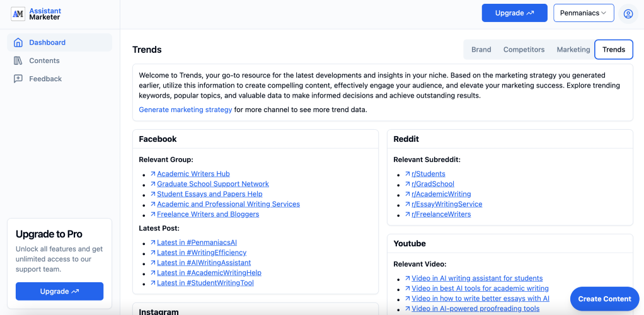Click the Assistant Marketer AM logo
The height and width of the screenshot is (315, 644).
point(18,14)
